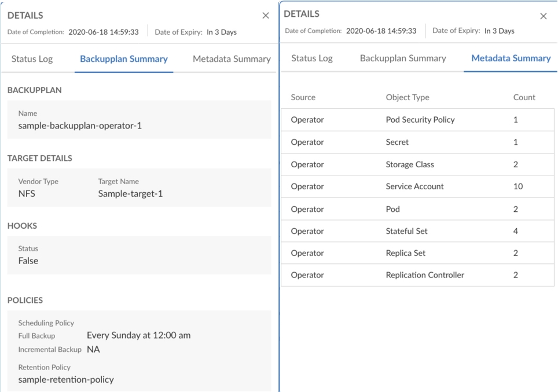Open Status Log tab in the right panel
This screenshot has height=392, width=558.
click(x=311, y=58)
